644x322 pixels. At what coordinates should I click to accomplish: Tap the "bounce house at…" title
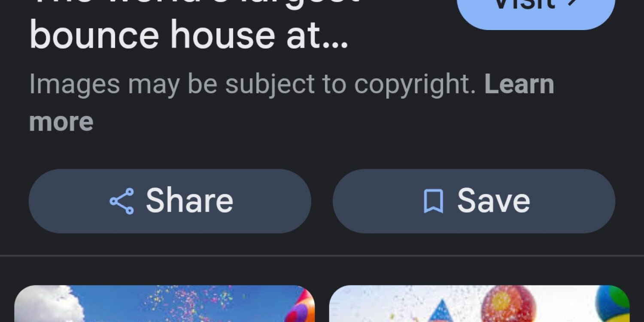point(189,36)
